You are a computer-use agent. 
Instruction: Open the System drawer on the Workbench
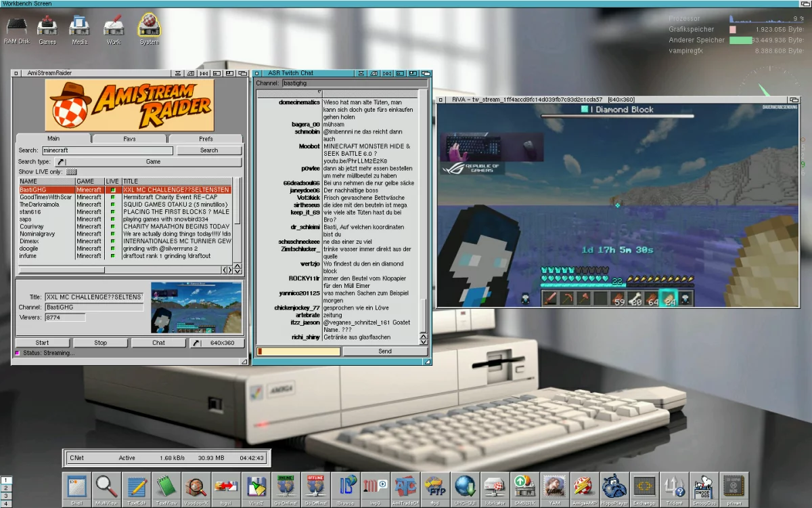pos(148,27)
